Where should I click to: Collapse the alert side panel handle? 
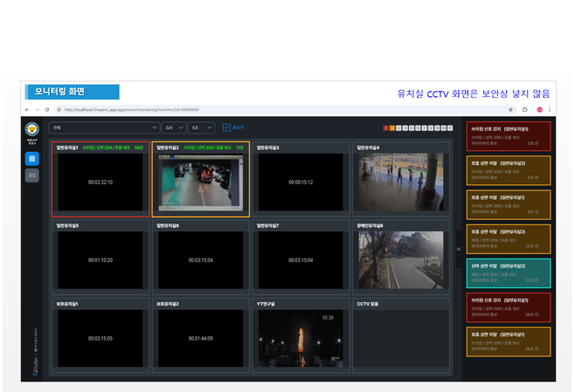point(459,249)
